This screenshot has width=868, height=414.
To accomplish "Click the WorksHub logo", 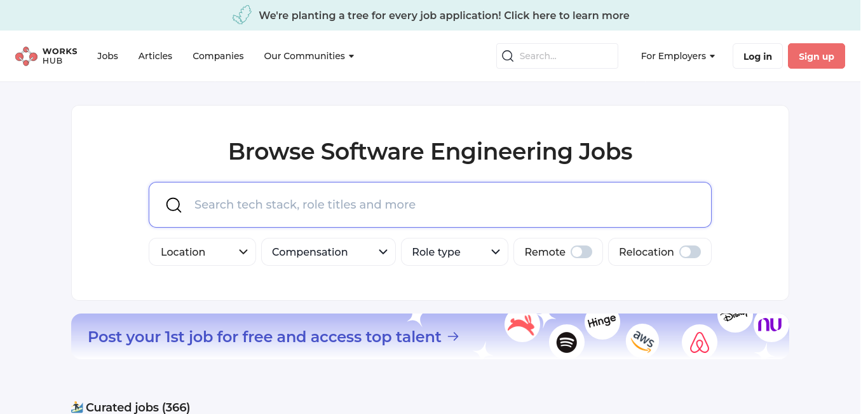I will click(x=46, y=56).
